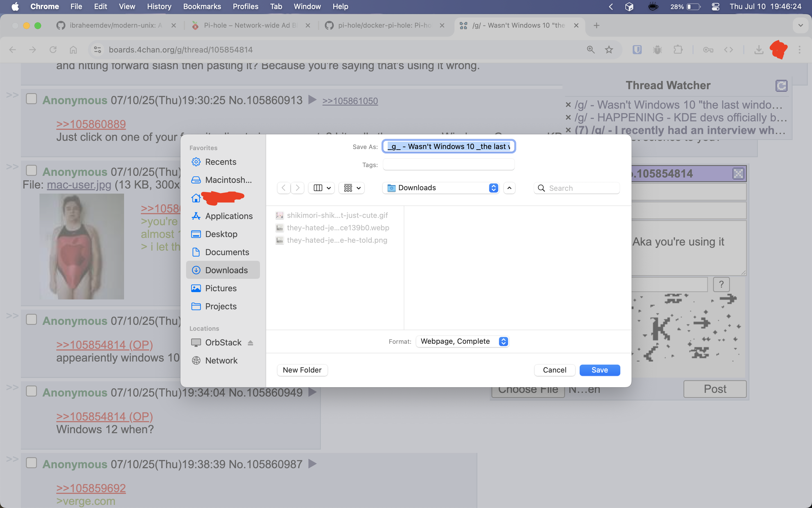Open the History menu

(159, 6)
